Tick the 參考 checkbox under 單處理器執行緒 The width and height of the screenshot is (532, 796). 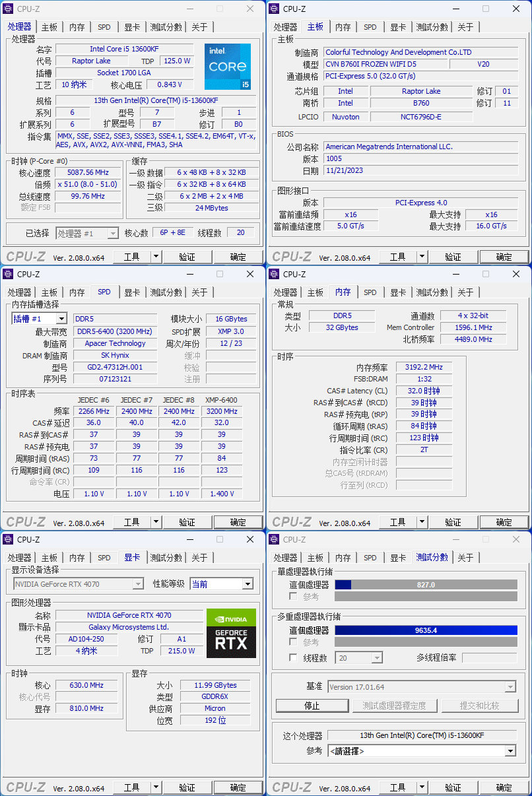pos(293,597)
